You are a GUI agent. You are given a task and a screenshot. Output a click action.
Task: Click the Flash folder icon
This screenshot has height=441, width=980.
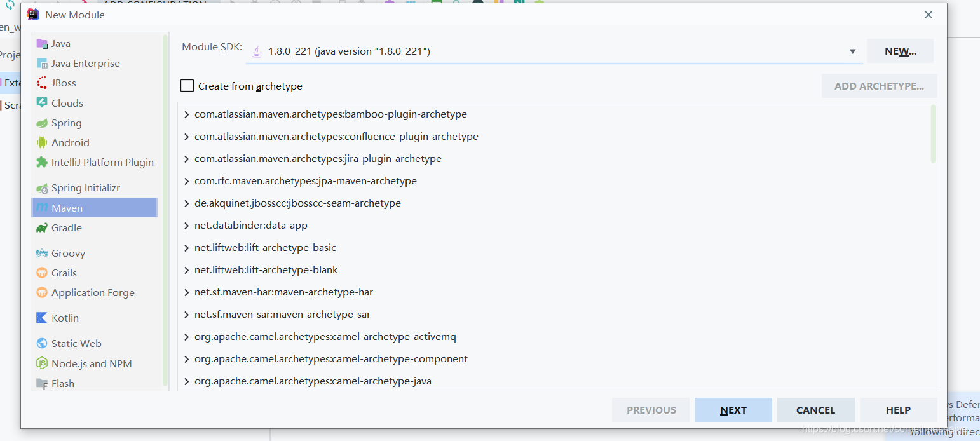coord(42,384)
